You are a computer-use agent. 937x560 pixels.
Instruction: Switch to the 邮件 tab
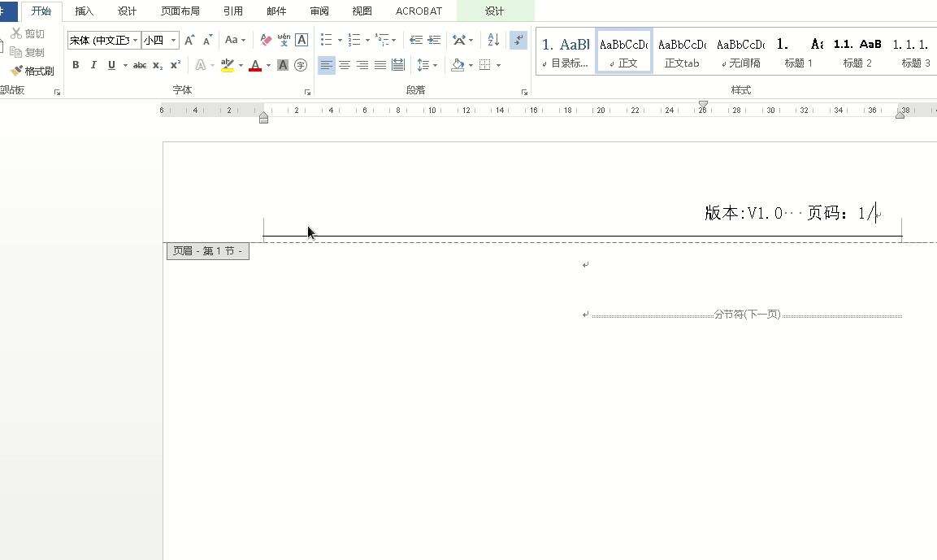click(x=276, y=11)
